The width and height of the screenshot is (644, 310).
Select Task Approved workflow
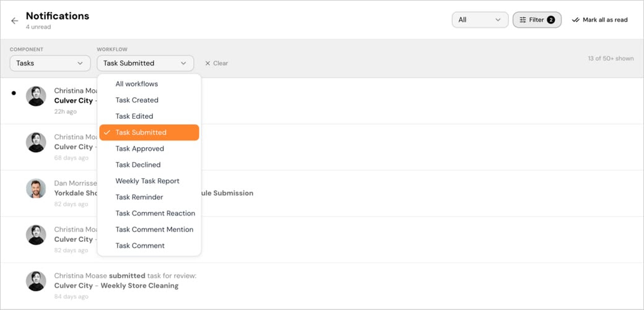pyautogui.click(x=149, y=149)
